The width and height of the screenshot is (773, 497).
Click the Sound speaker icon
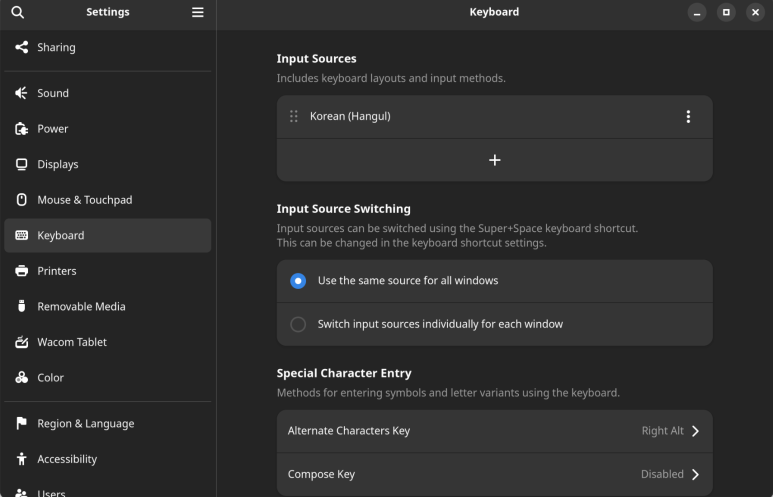coord(21,93)
